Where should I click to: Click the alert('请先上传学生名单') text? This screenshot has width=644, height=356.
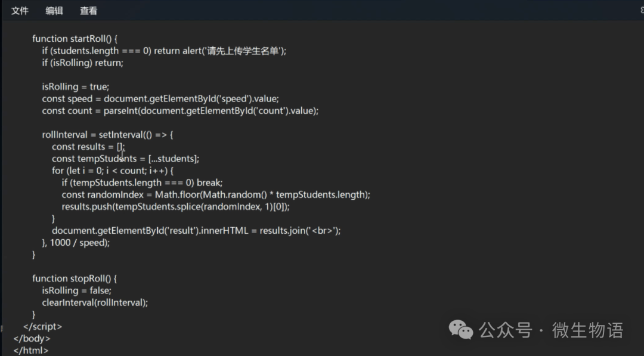234,51
